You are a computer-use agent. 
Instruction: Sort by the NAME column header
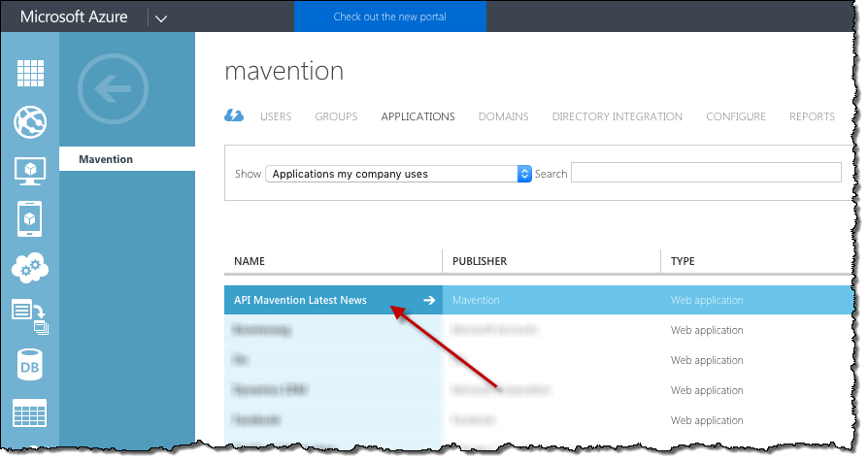pos(250,261)
